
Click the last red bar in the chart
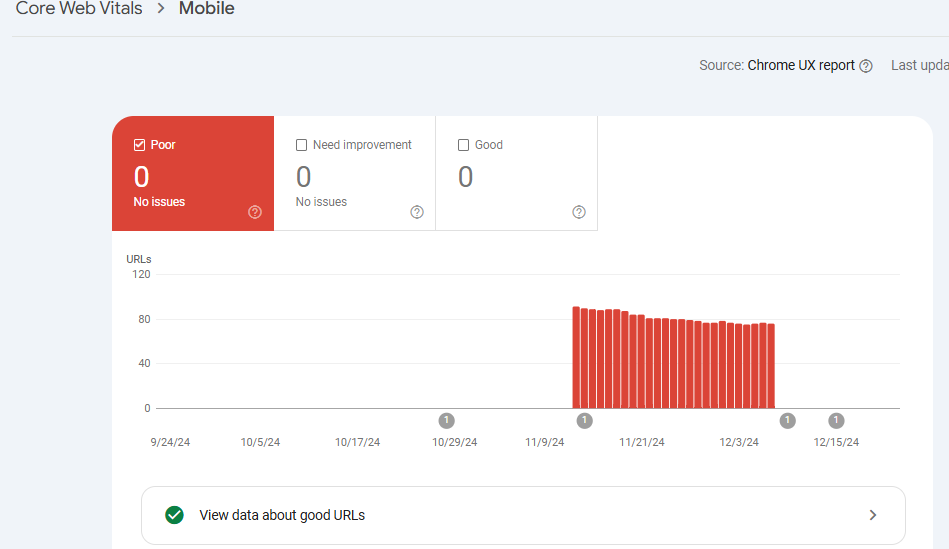coord(771,366)
